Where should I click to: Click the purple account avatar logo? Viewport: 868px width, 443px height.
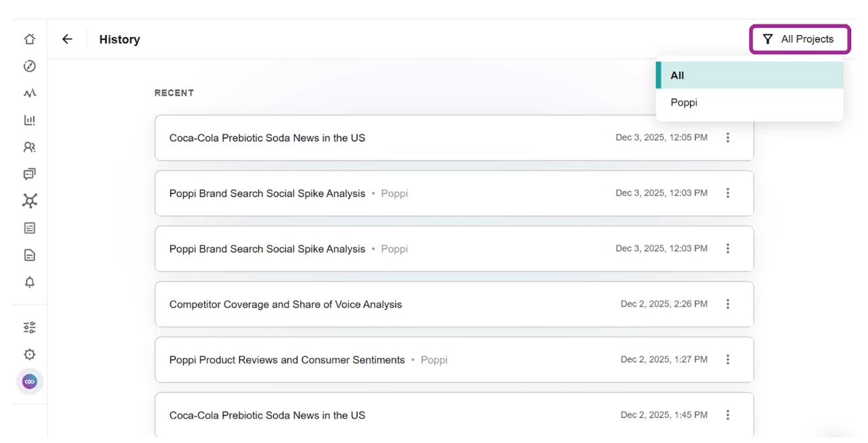[x=30, y=382]
